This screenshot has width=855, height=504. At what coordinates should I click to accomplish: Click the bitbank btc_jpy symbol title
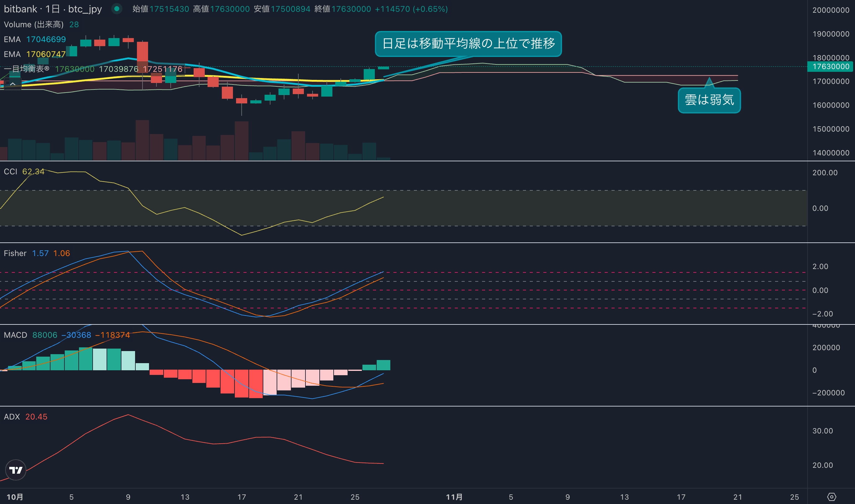click(53, 9)
